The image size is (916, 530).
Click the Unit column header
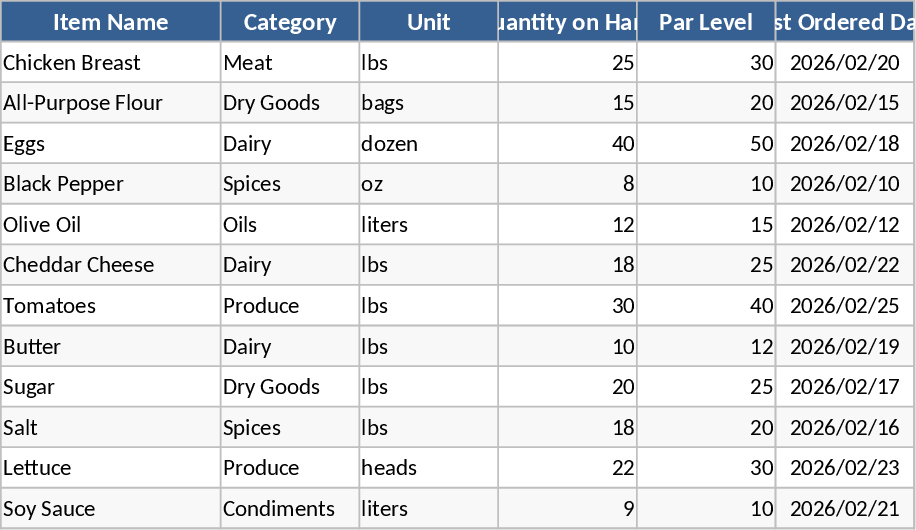tap(428, 22)
